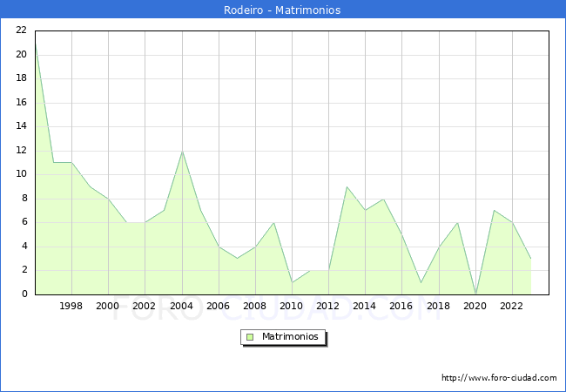The image size is (566, 392).
Task: Click the 2004 peak data point at 12
Action: coord(182,152)
